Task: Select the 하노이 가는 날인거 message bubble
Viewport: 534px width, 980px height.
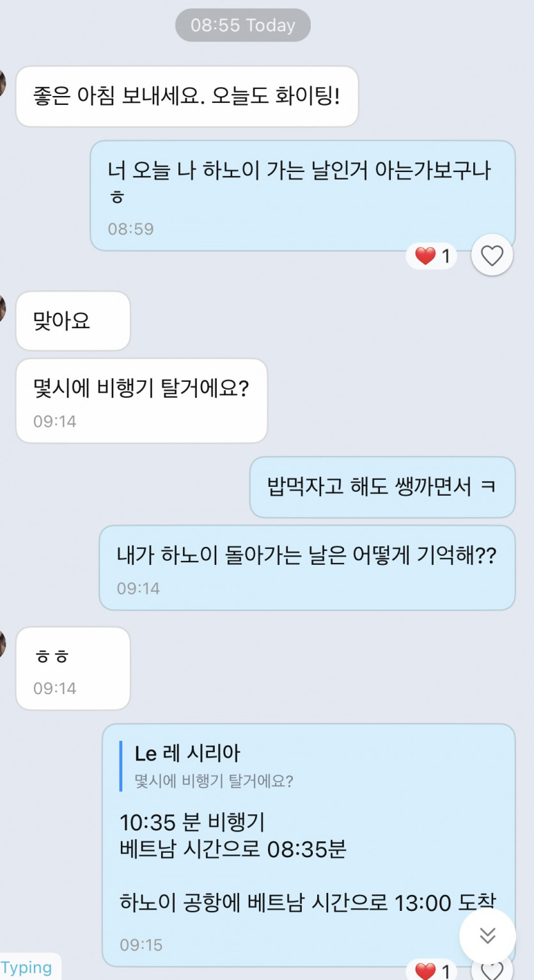Action: [302, 194]
